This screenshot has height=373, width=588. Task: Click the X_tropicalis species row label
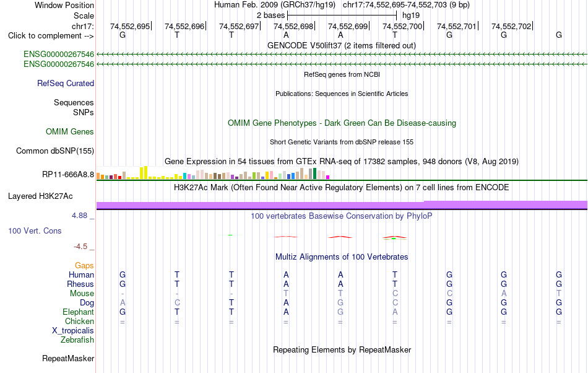tap(73, 331)
